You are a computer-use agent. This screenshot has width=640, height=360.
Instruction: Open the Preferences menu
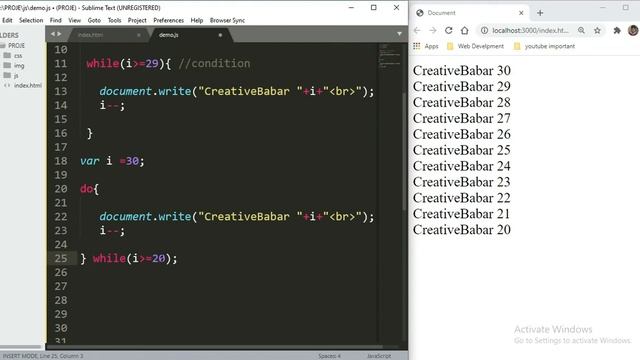(168, 20)
